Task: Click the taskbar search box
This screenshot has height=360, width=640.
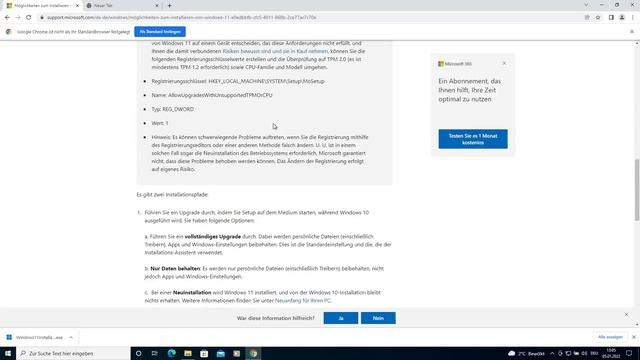Action: point(73,353)
